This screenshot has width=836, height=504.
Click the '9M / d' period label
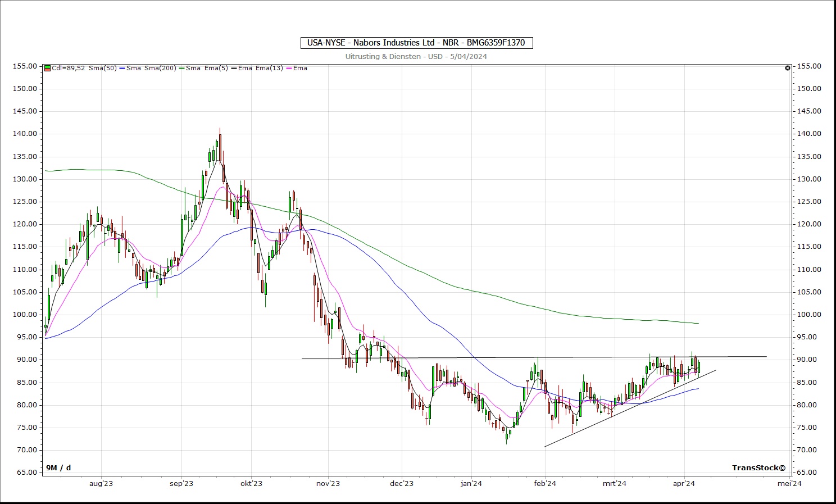pos(58,467)
